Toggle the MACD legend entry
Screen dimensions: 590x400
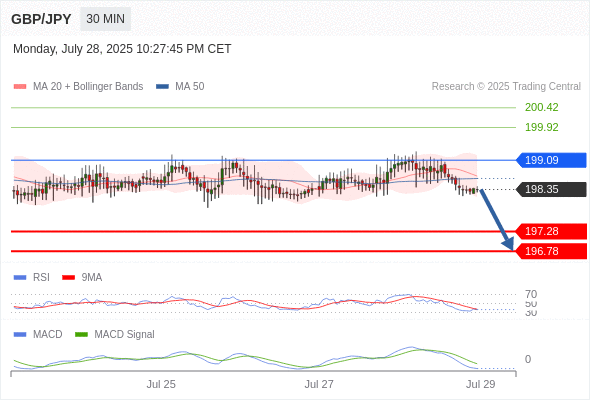[x=38, y=334]
